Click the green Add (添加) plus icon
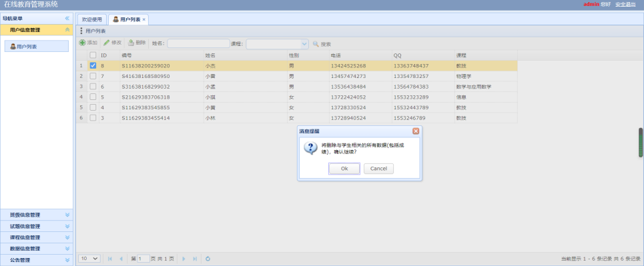 click(x=82, y=43)
